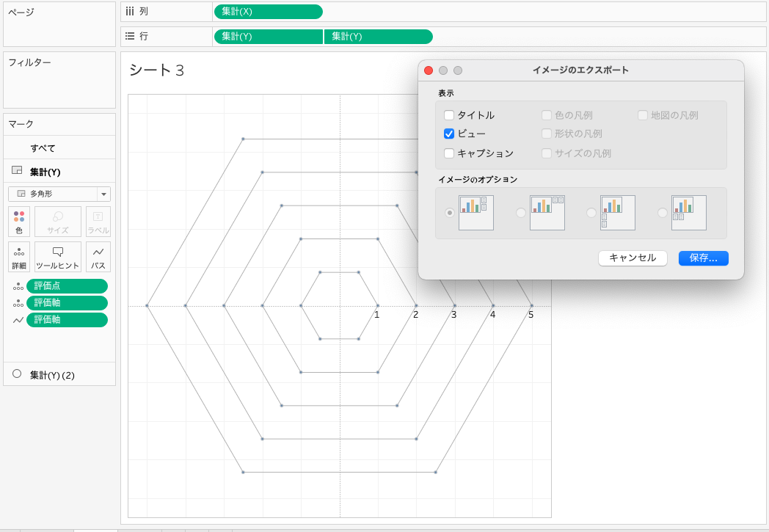Open the Tooltip (ツールヒント) marks button
The height and width of the screenshot is (532, 769).
pyautogui.click(x=58, y=257)
